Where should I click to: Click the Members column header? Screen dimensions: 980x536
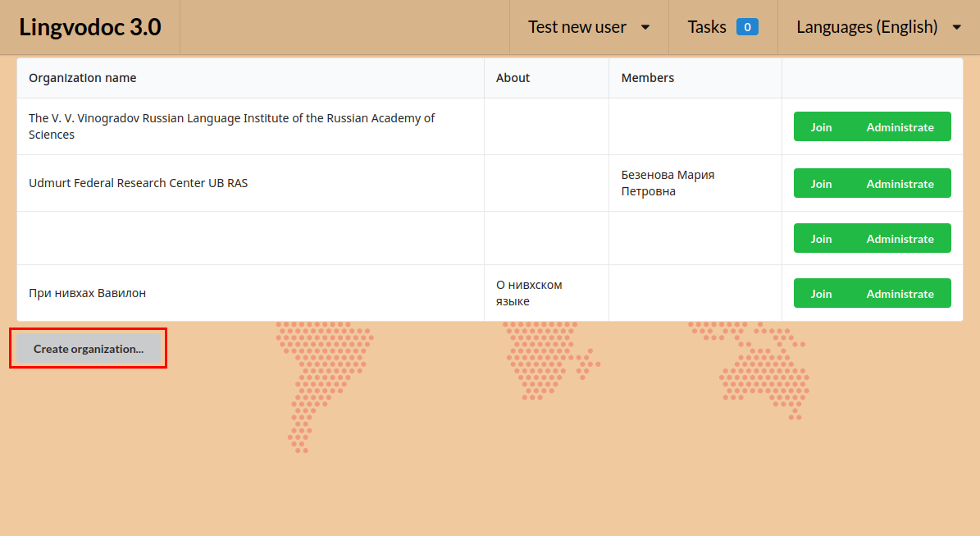[647, 77]
